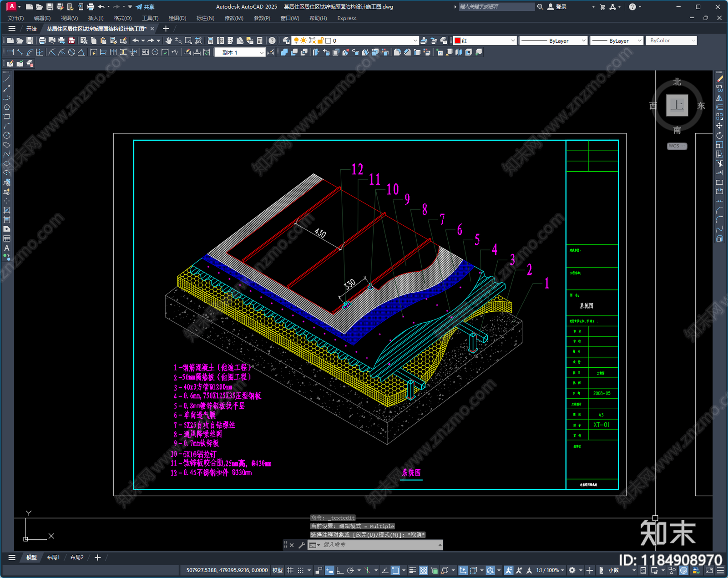Click the Erase tool in modify toolbar
The height and width of the screenshot is (578, 728).
pos(719,79)
